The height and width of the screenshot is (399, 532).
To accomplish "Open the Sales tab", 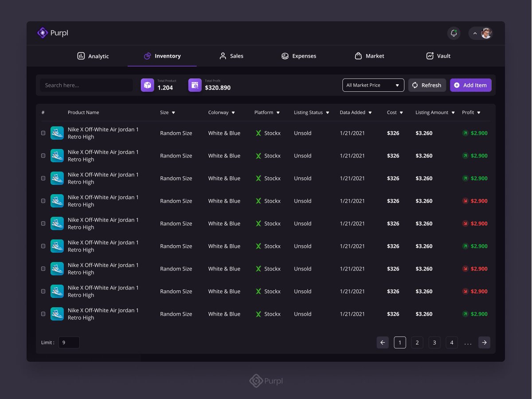I will pyautogui.click(x=231, y=56).
